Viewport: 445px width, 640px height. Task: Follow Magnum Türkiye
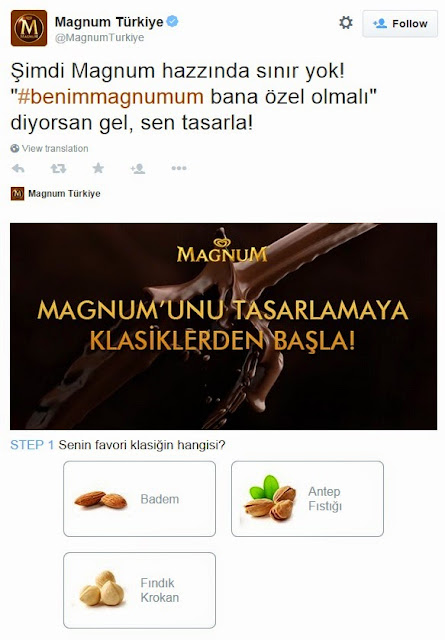pos(400,24)
